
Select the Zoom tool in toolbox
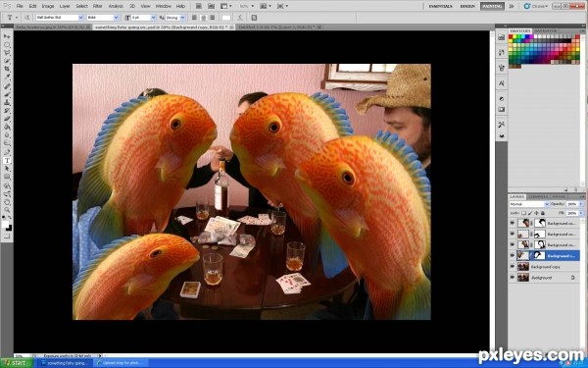pos(7,210)
